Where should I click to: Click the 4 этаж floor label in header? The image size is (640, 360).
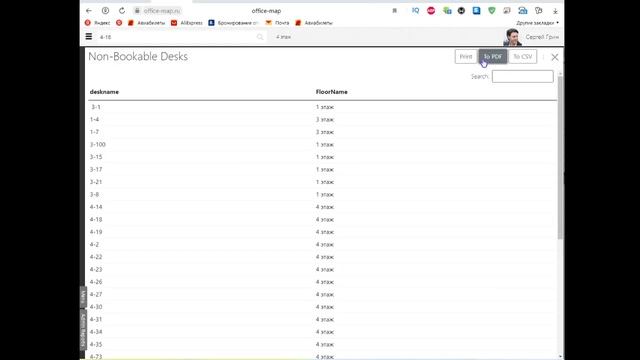point(283,37)
